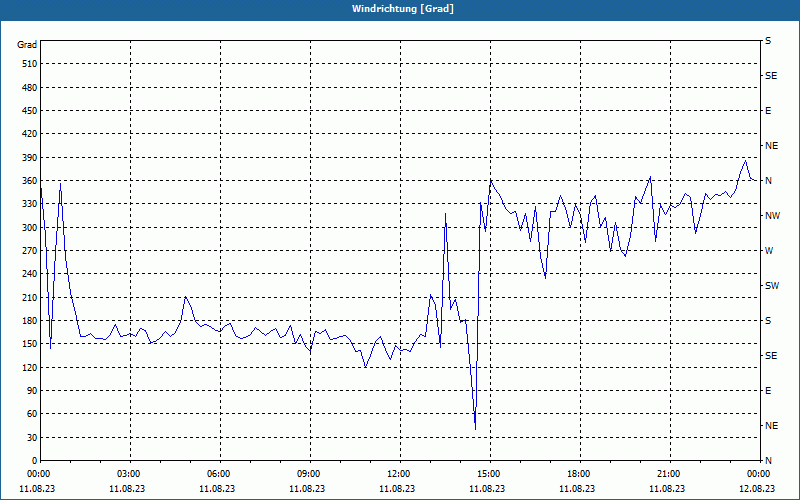The image size is (800, 500).
Task: Click the 150 degree axis label
Action: coord(30,344)
